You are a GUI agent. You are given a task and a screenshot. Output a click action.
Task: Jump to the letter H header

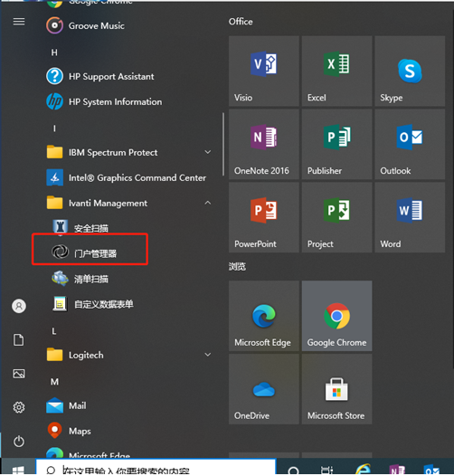(54, 52)
